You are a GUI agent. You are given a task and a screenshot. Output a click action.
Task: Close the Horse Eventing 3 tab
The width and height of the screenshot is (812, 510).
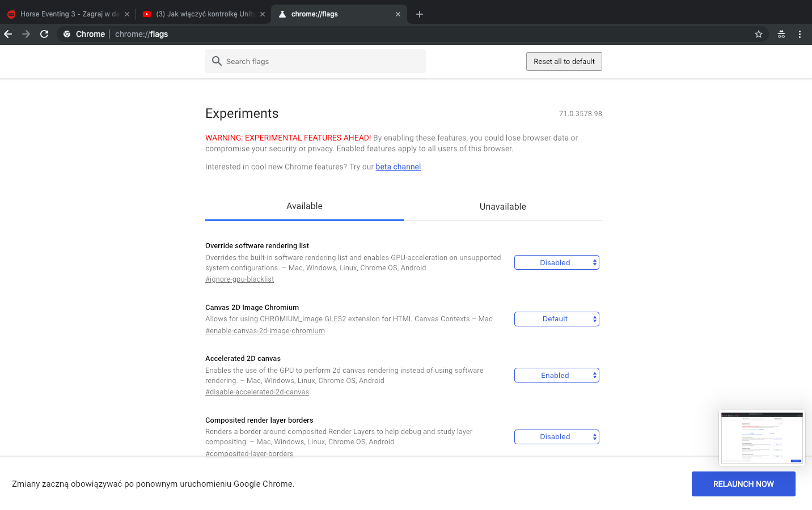tap(127, 14)
